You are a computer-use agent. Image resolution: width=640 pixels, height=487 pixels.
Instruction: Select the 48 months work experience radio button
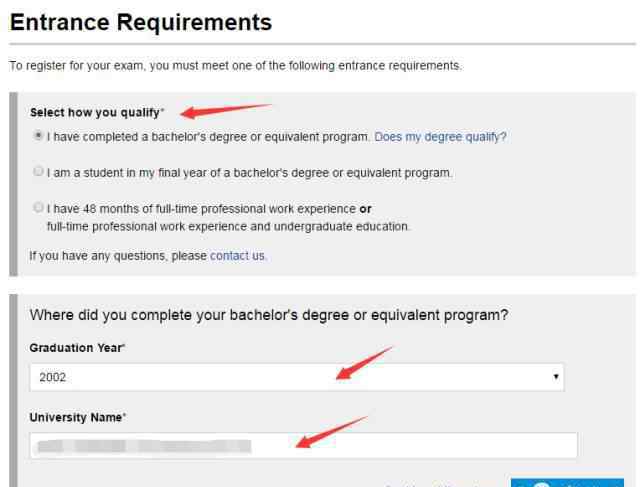[38, 207]
